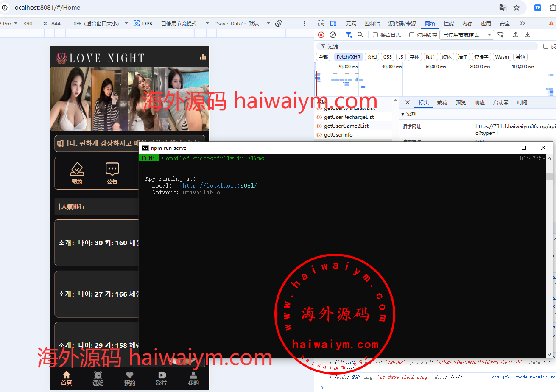This screenshot has height=392, width=556.
Task: Open network search magnifier
Action: [360, 35]
